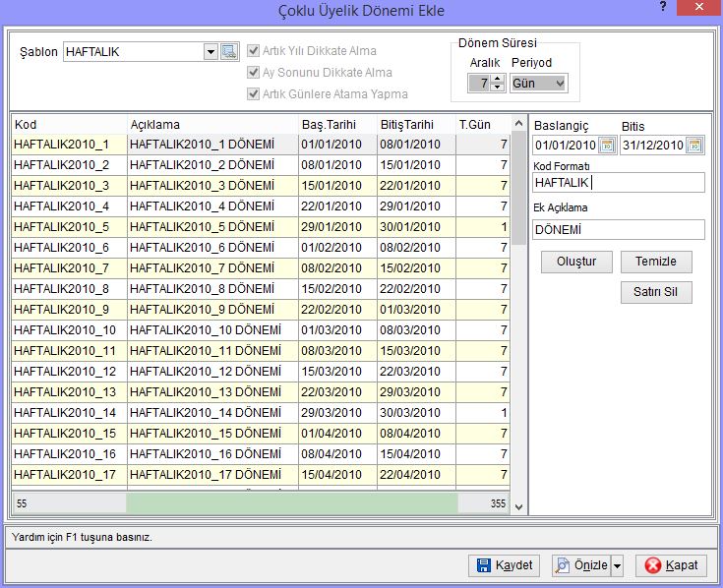Increase the Aralık spinner value
Image resolution: width=723 pixels, height=588 pixels.
pyautogui.click(x=497, y=79)
